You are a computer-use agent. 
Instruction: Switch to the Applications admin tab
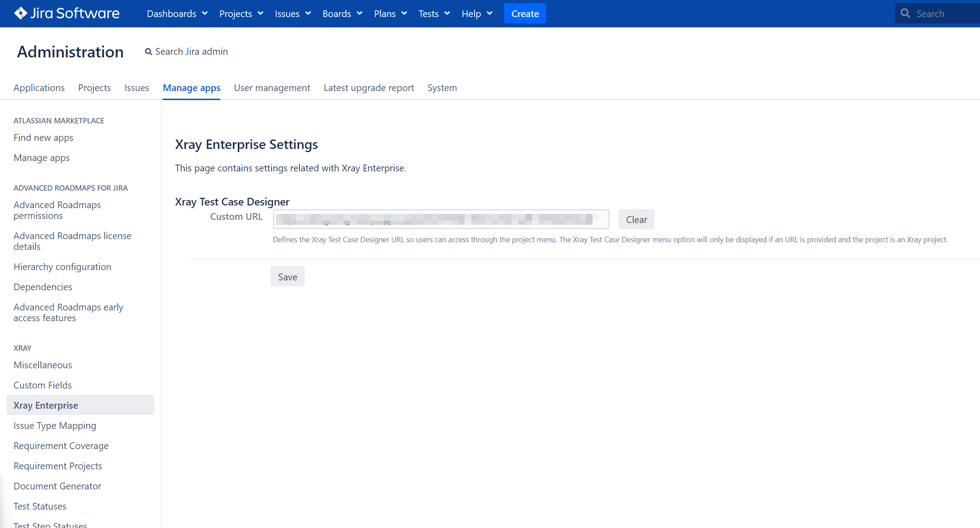39,88
